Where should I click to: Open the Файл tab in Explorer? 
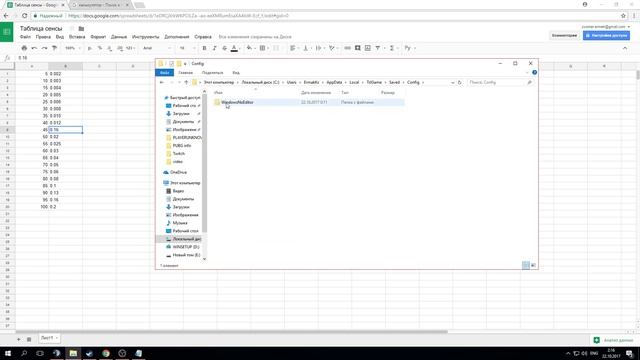click(164, 73)
